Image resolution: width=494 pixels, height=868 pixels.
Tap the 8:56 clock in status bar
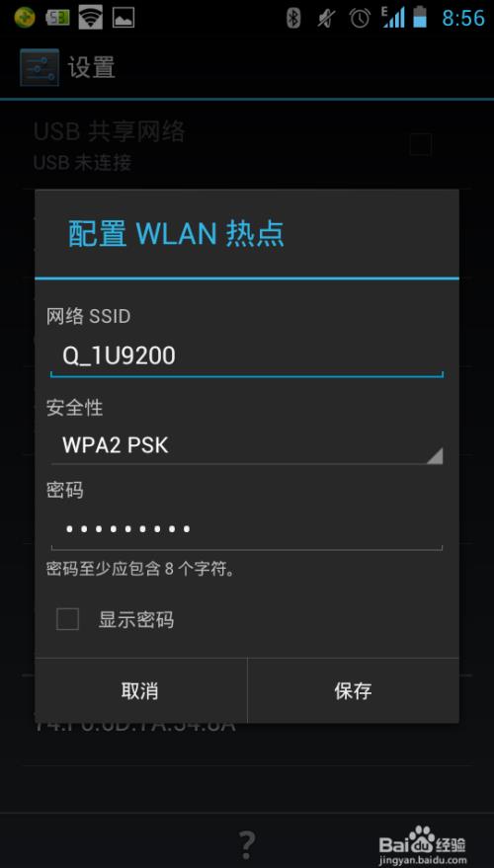click(463, 18)
